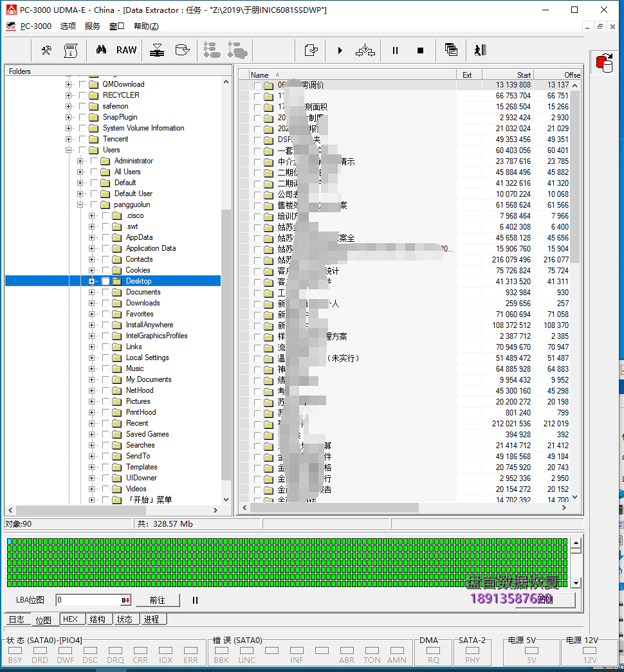Click the exit running man icon
This screenshot has width=624, height=672.
pyautogui.click(x=481, y=50)
